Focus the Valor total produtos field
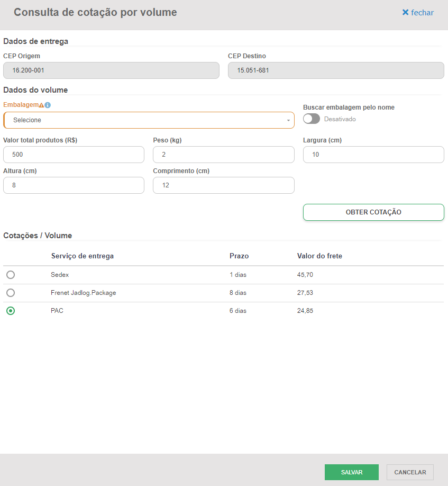This screenshot has height=486, width=448. click(74, 155)
